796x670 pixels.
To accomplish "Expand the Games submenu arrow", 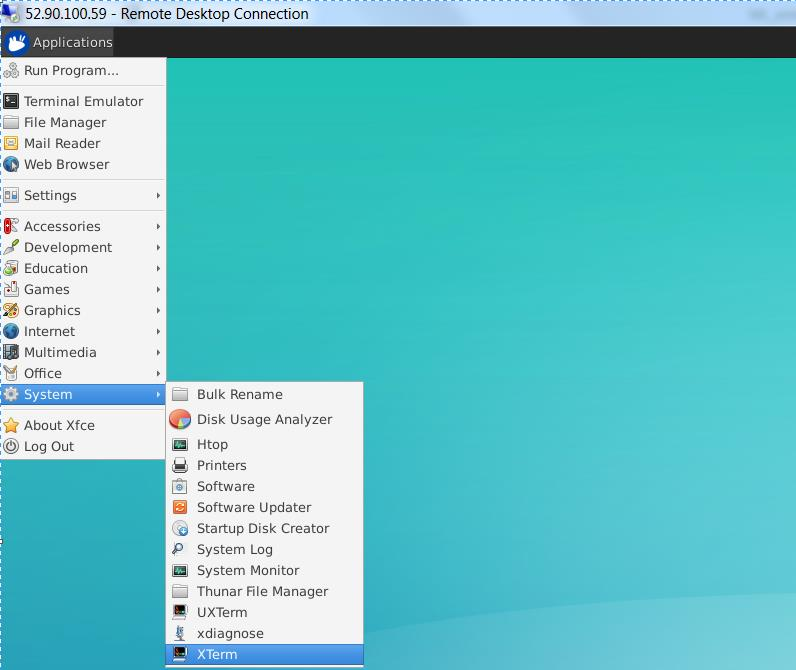I will (158, 289).
